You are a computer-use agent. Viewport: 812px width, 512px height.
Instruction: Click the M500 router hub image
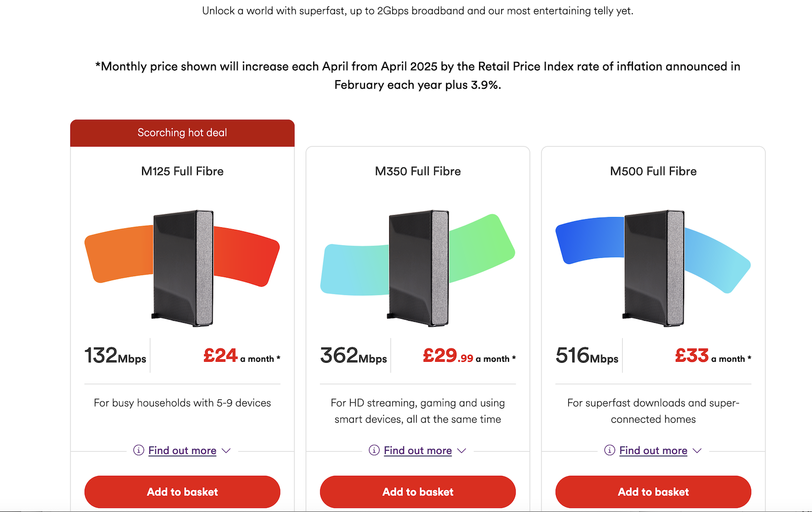click(x=653, y=266)
